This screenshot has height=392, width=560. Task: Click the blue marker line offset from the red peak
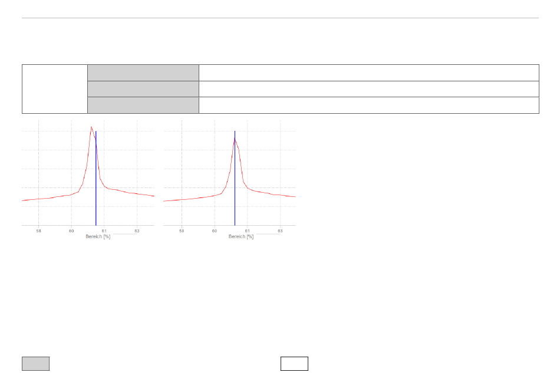95,178
